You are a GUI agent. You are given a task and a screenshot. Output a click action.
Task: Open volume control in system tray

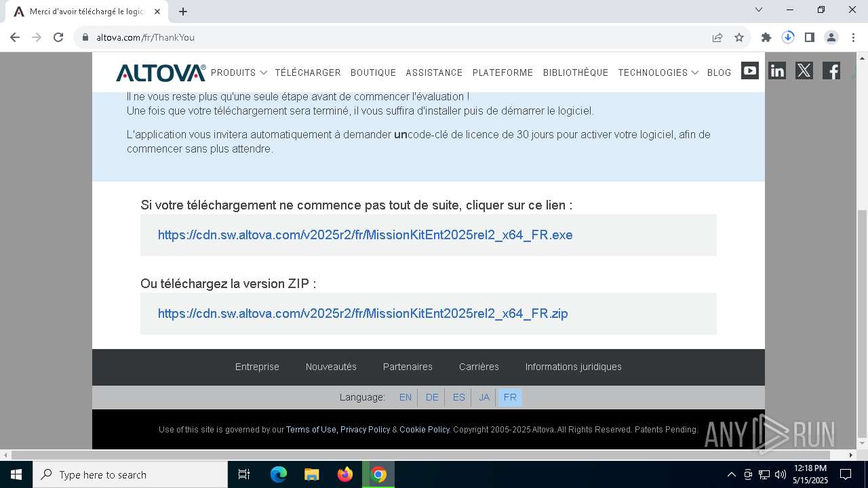coord(781,474)
